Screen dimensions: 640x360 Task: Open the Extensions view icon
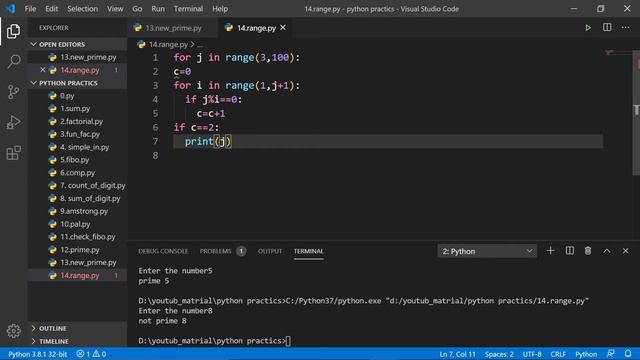coord(13,153)
